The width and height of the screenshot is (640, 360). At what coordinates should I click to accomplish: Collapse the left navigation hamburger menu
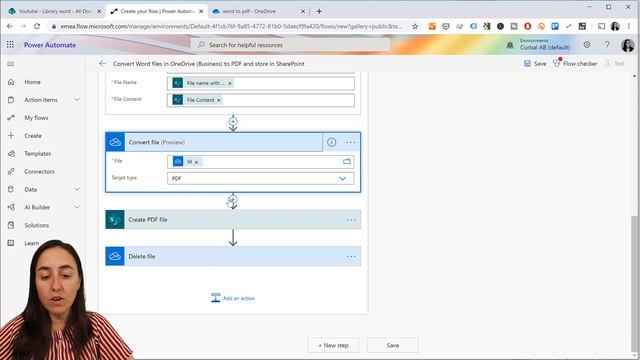[11, 64]
